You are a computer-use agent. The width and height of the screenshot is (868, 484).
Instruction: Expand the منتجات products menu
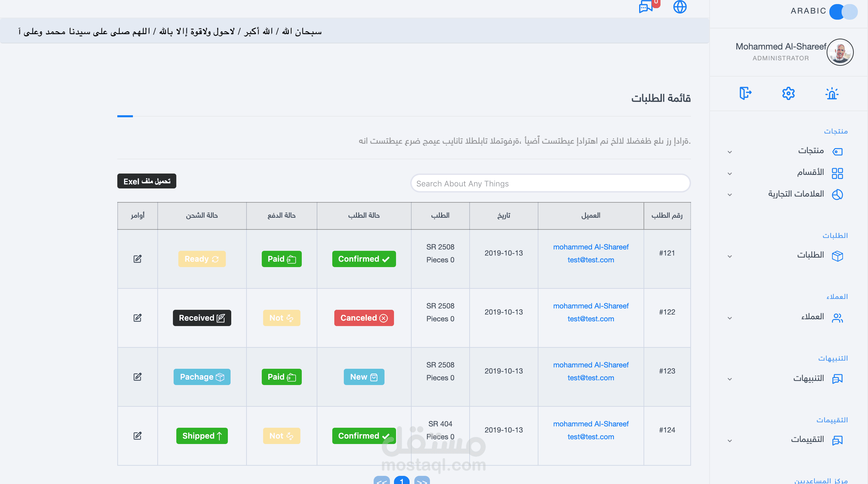[x=810, y=151]
